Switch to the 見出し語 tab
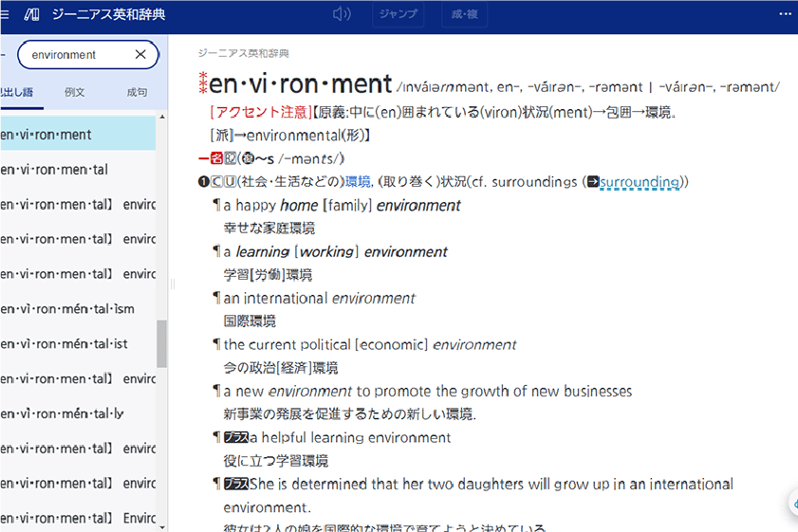Screen dimensions: 798x532 pyautogui.click(x=15, y=92)
